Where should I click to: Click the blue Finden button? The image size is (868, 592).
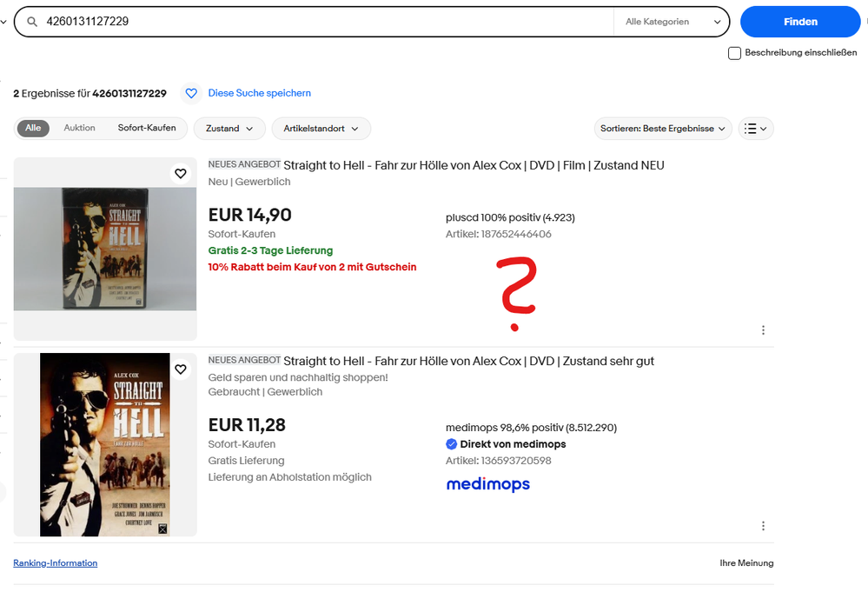(799, 21)
